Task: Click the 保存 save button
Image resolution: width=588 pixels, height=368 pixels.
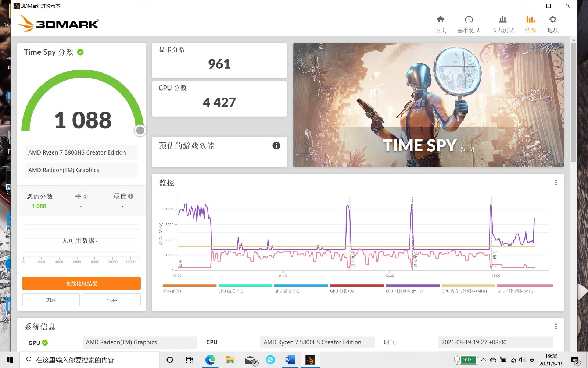Action: pos(112,300)
